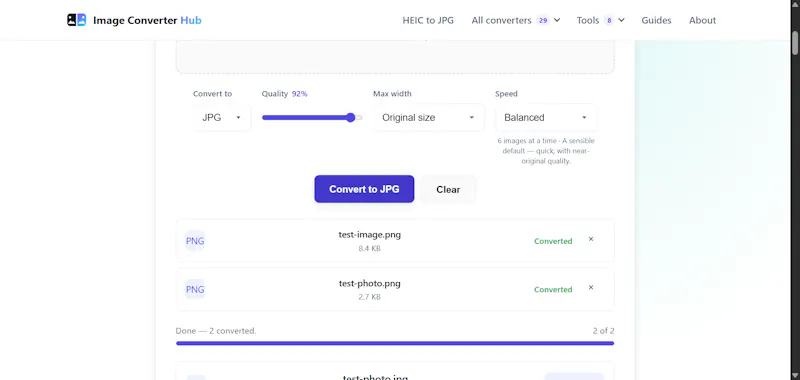
Task: Open the HEIC to JPG page
Action: pos(428,20)
